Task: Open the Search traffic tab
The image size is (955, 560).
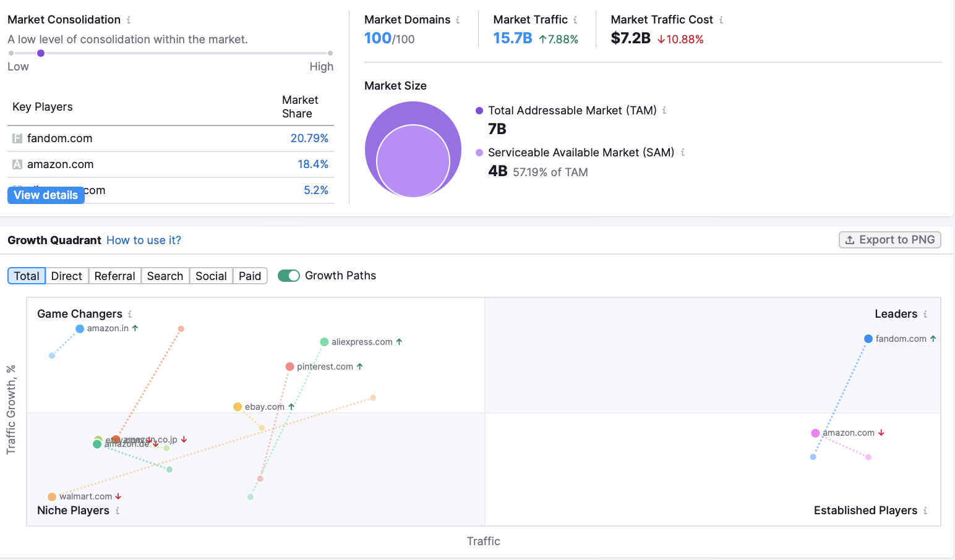Action: click(x=165, y=276)
